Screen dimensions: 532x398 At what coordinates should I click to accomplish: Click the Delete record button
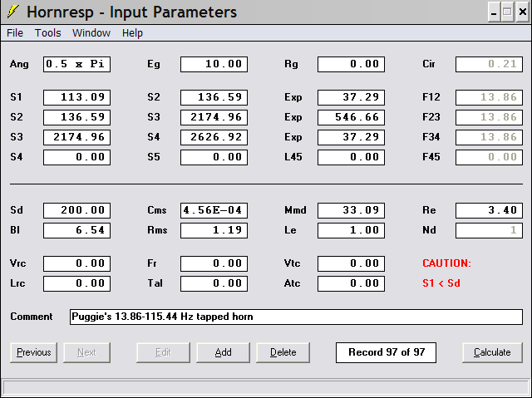pyautogui.click(x=283, y=352)
